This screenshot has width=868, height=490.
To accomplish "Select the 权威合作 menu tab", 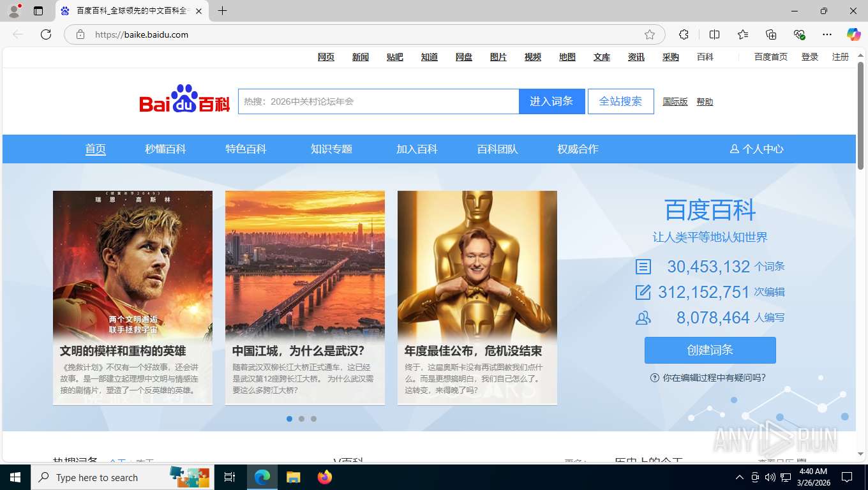I will click(x=578, y=149).
